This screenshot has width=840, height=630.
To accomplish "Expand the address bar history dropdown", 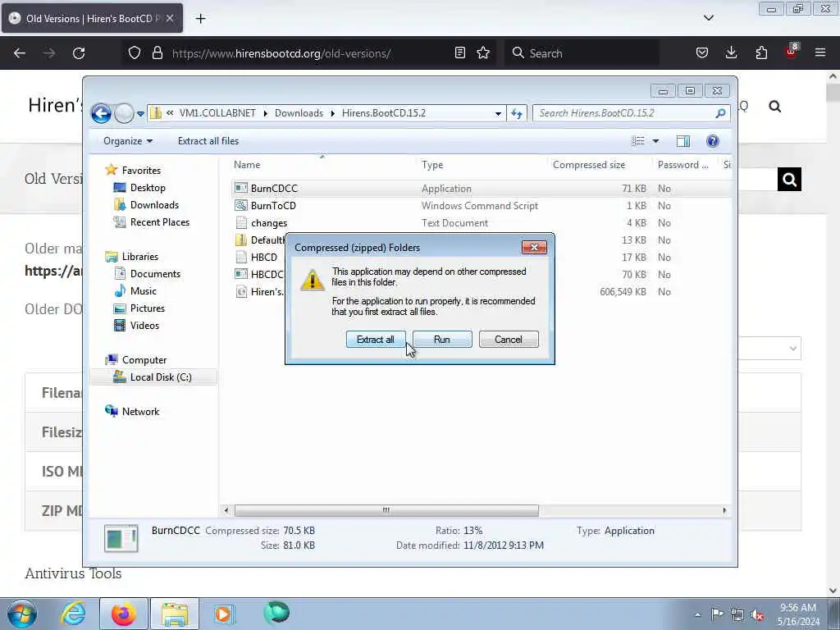I will point(498,113).
